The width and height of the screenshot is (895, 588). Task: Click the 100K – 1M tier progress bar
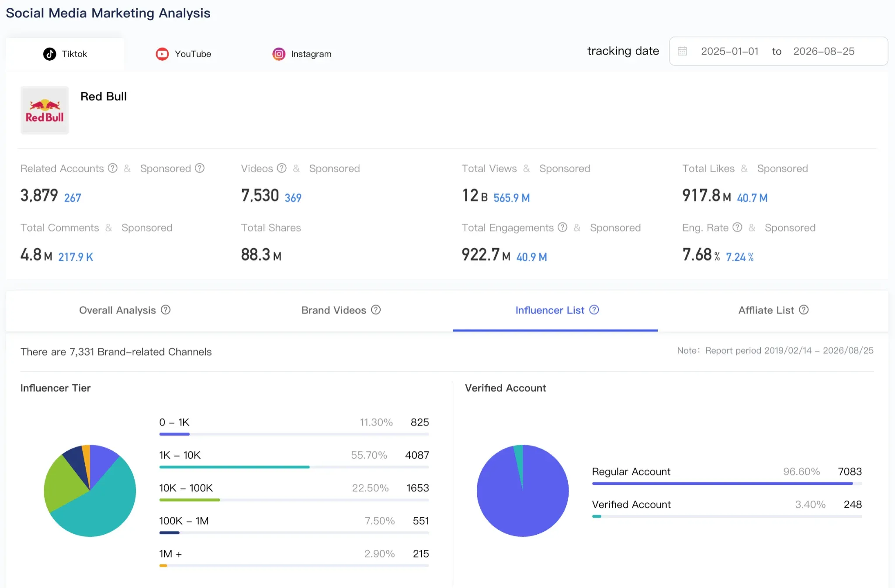point(294,533)
